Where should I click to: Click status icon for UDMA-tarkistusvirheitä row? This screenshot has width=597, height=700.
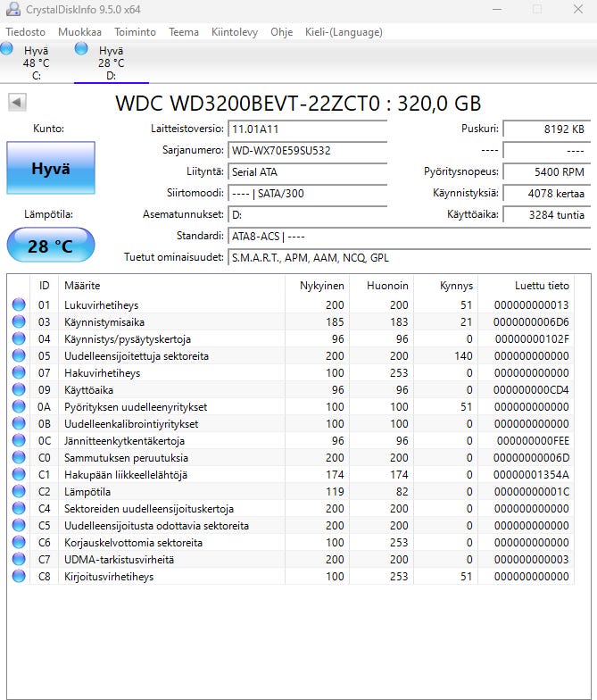[19, 559]
